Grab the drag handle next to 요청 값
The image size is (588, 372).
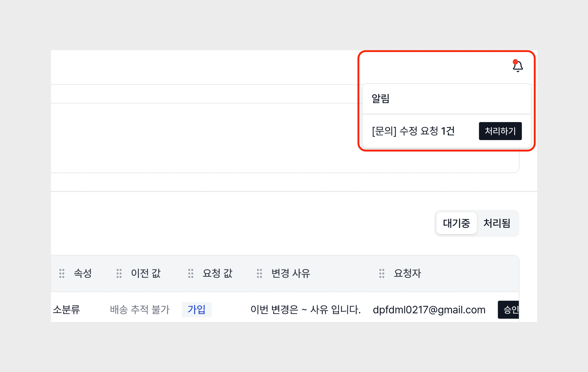[191, 273]
